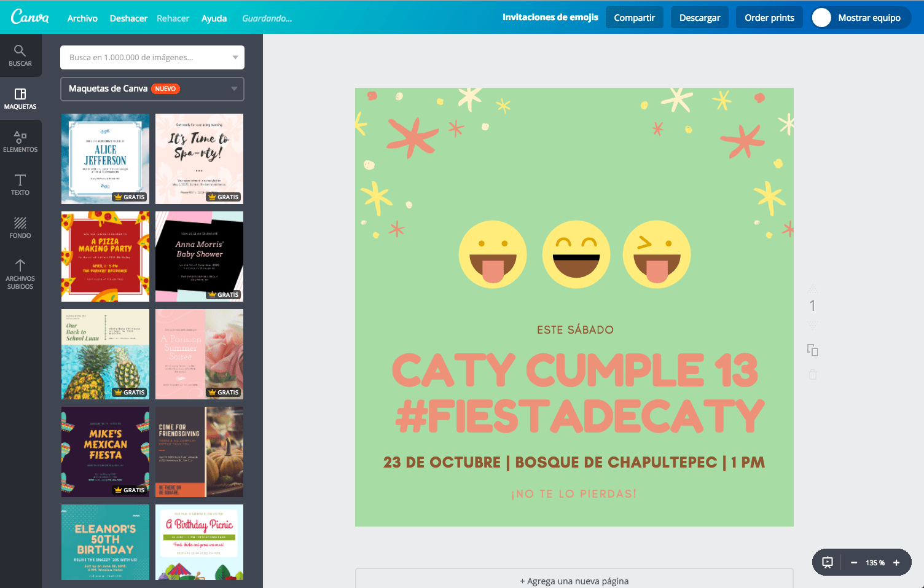This screenshot has width=924, height=588.
Task: Toggle Mostrar equipo switch
Action: coord(821,18)
